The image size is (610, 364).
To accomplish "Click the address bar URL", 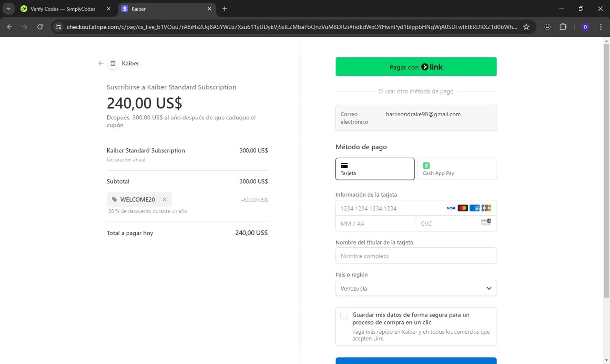I will (292, 27).
